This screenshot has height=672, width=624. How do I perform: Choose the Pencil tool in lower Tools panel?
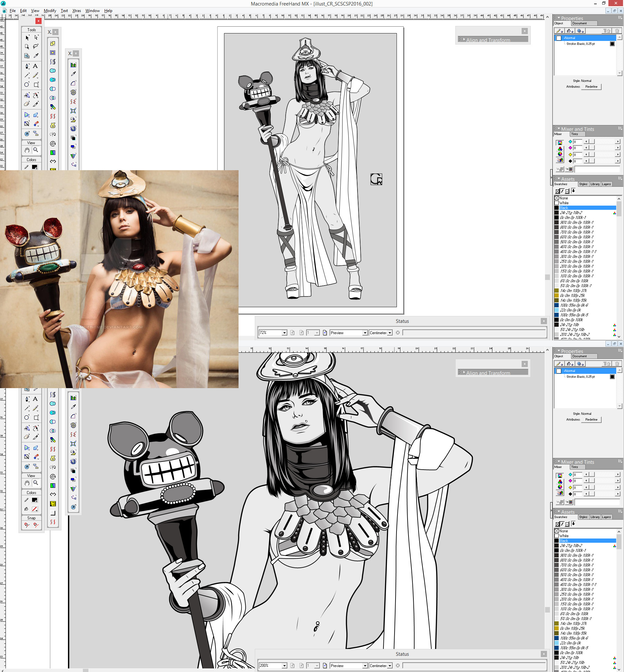(x=36, y=408)
